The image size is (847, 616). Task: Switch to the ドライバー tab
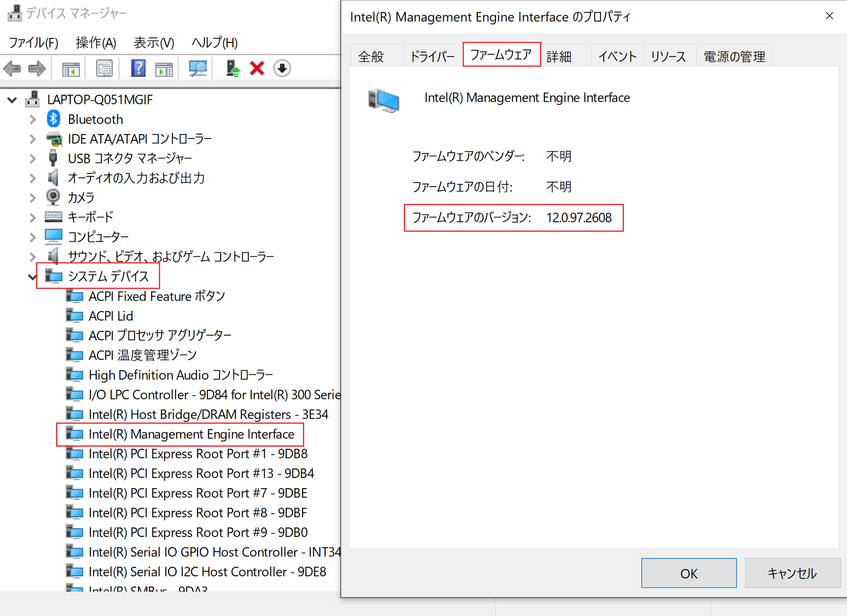[432, 56]
